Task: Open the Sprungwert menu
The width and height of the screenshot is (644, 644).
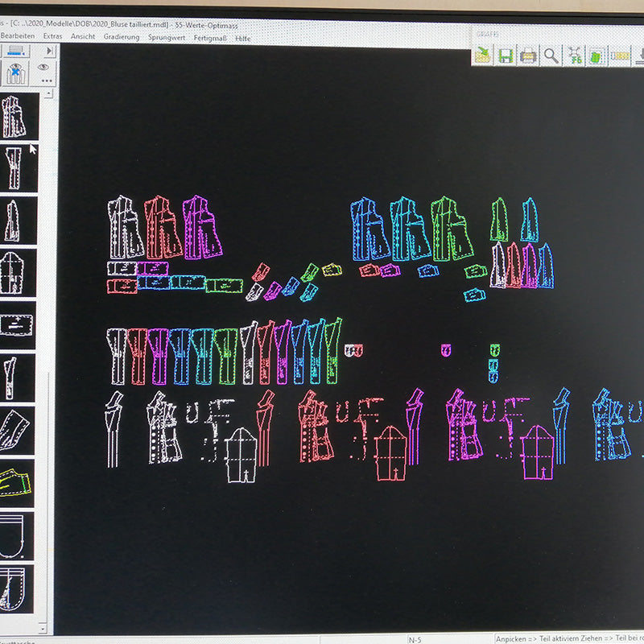Action: tap(166, 37)
